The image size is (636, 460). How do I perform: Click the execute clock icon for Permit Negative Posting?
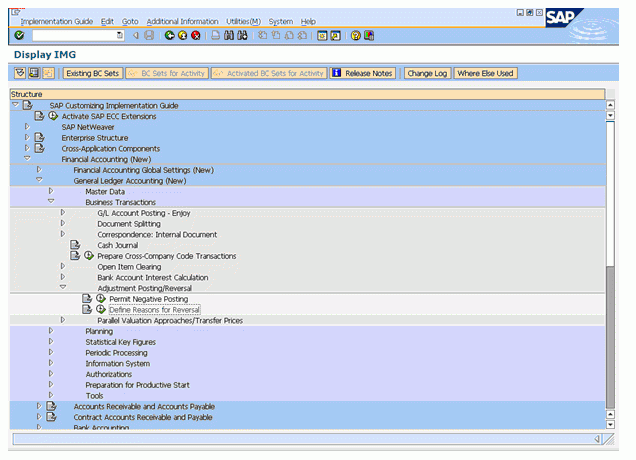(x=101, y=299)
